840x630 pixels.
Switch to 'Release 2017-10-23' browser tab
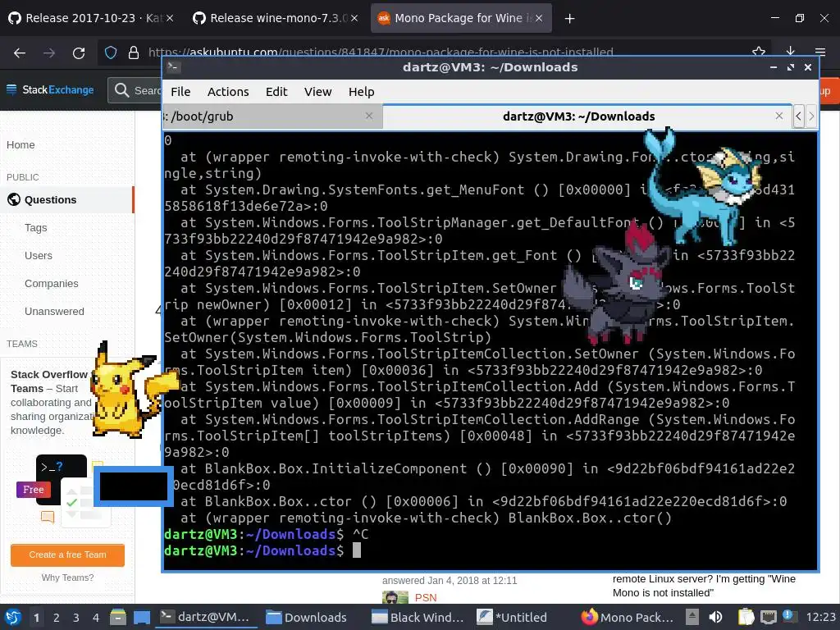point(91,18)
